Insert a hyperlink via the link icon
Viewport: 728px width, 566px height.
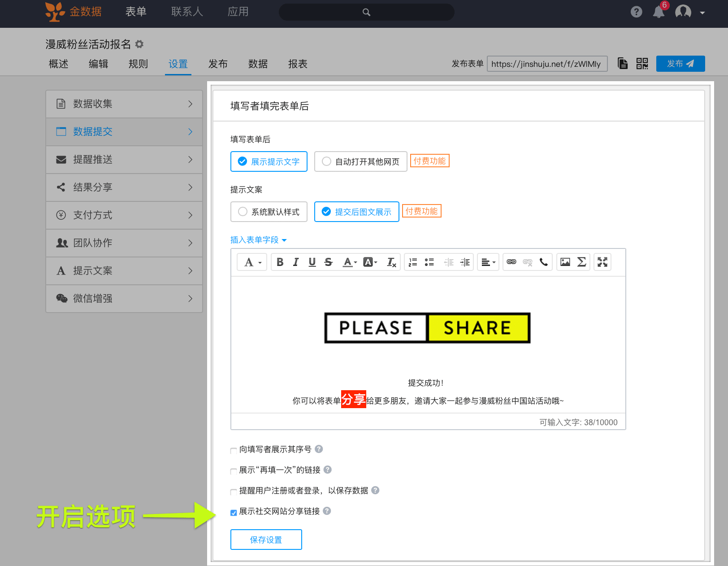tap(511, 262)
